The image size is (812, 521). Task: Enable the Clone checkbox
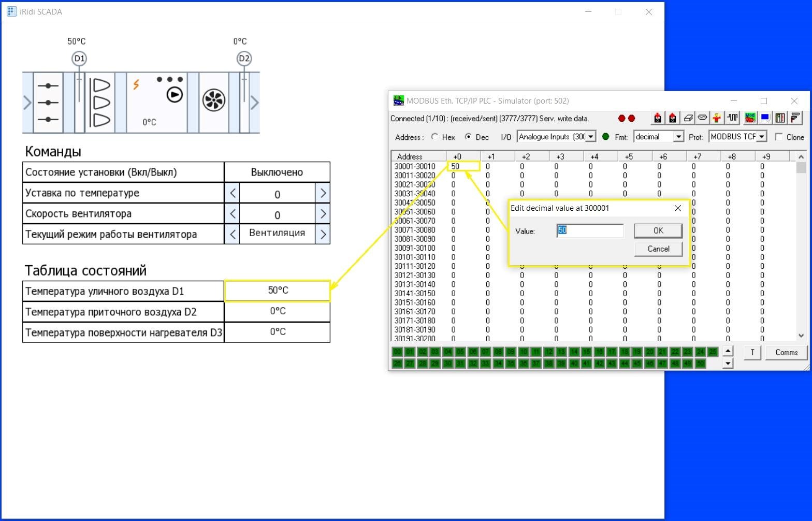778,137
